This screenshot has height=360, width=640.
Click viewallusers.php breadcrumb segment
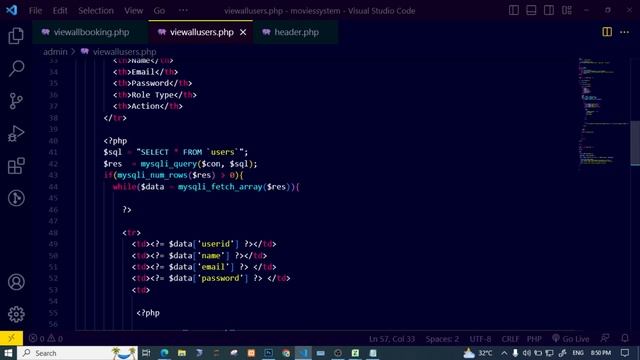[x=124, y=52]
